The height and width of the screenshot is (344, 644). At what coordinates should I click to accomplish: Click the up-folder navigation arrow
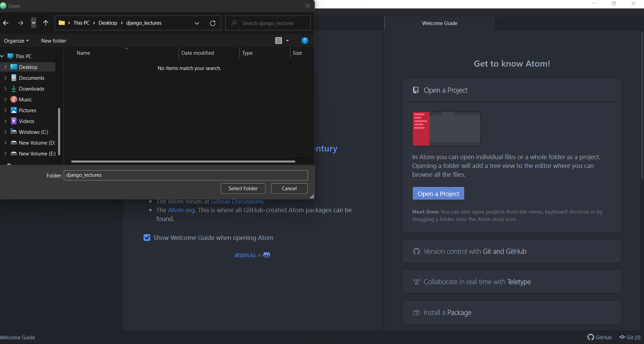click(x=46, y=23)
